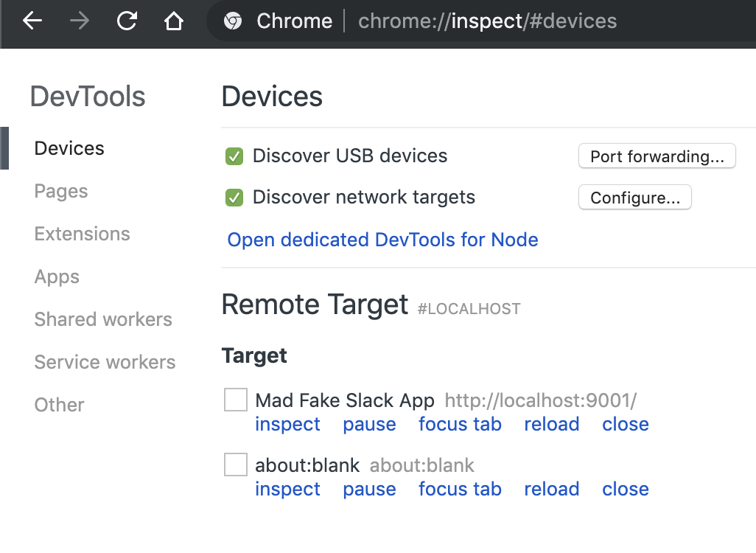This screenshot has height=553, width=756.
Task: Select the about:blank target checkbox
Action: coord(236,465)
